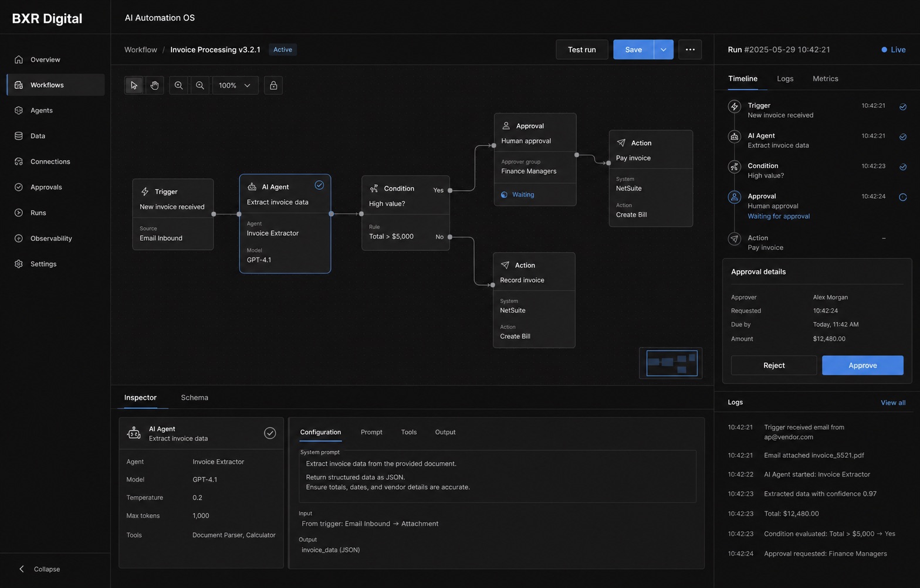This screenshot has height=588, width=920.
Task: Click the Trigger step icon in timeline
Action: [734, 107]
